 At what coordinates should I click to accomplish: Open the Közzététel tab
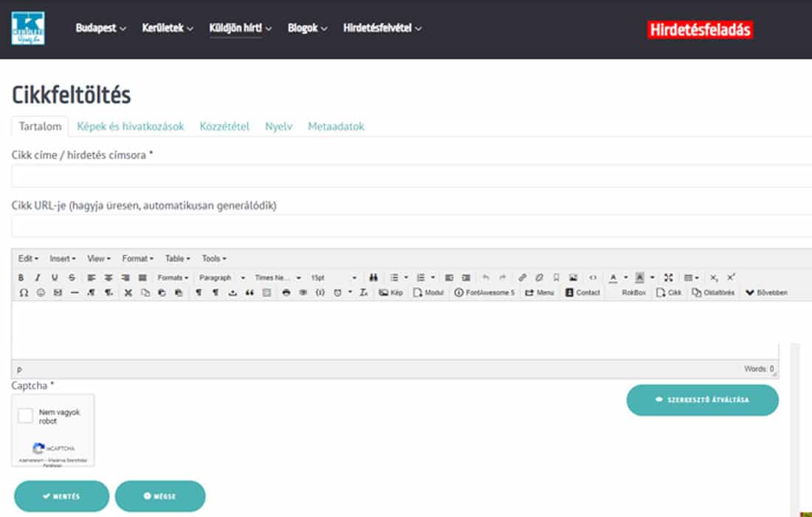click(224, 127)
